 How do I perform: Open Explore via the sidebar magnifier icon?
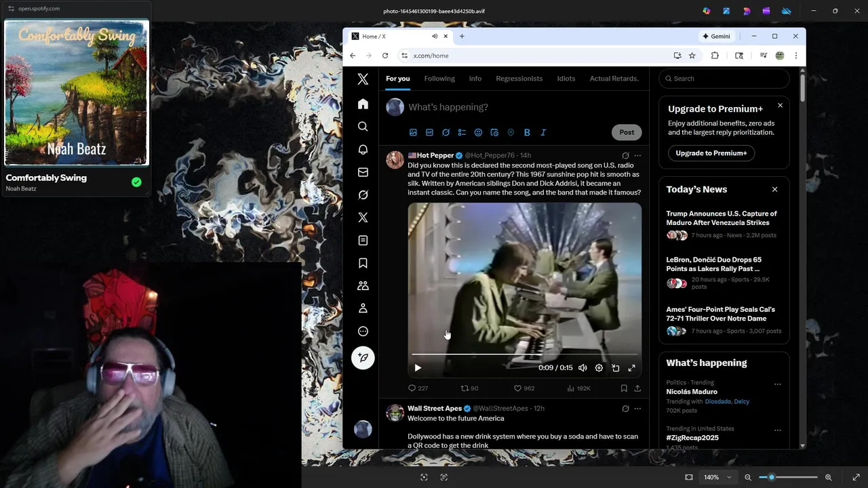pos(363,127)
